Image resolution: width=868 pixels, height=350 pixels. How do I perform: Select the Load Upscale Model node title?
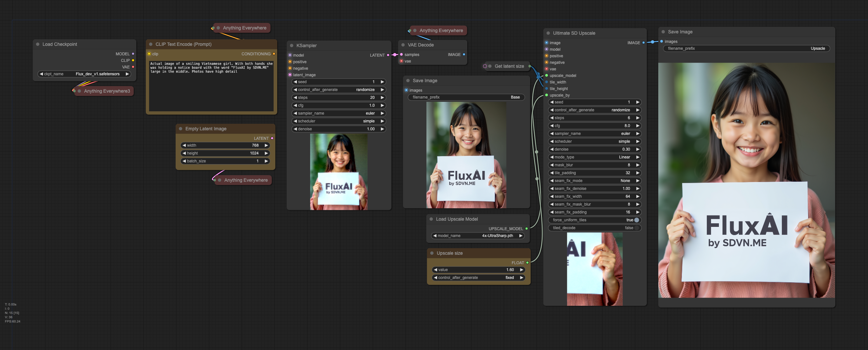click(456, 219)
